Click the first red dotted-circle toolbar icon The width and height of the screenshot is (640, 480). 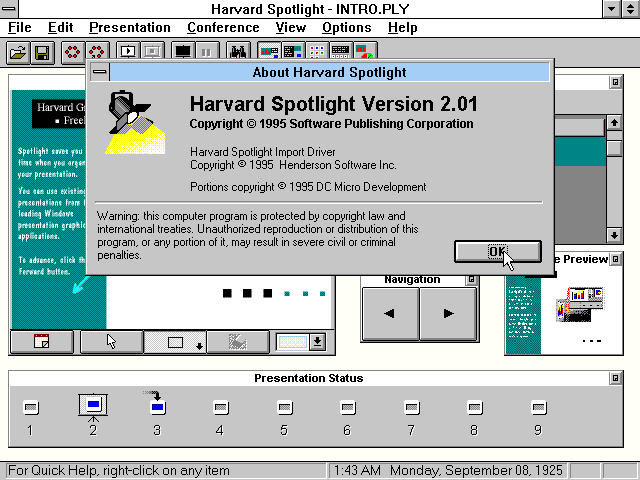point(73,52)
